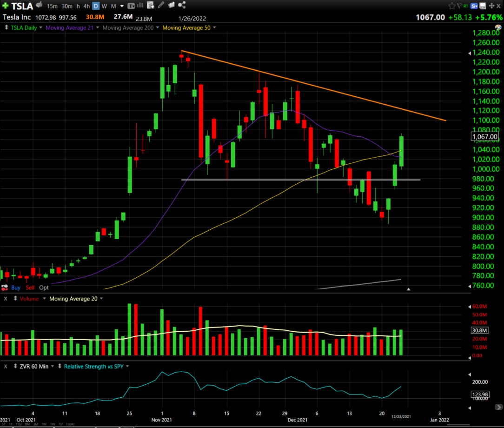
Task: Click the Moving Average 20 label
Action: point(73,299)
